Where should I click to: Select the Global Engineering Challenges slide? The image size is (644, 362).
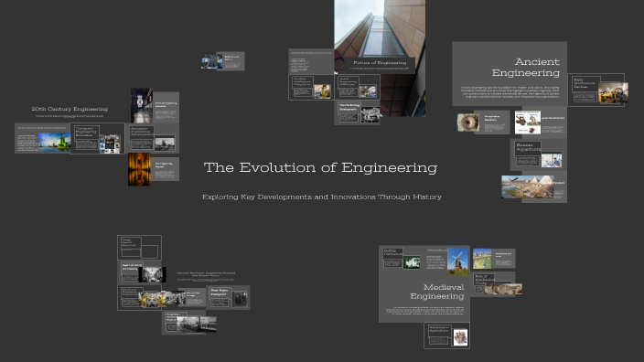coord(358,87)
